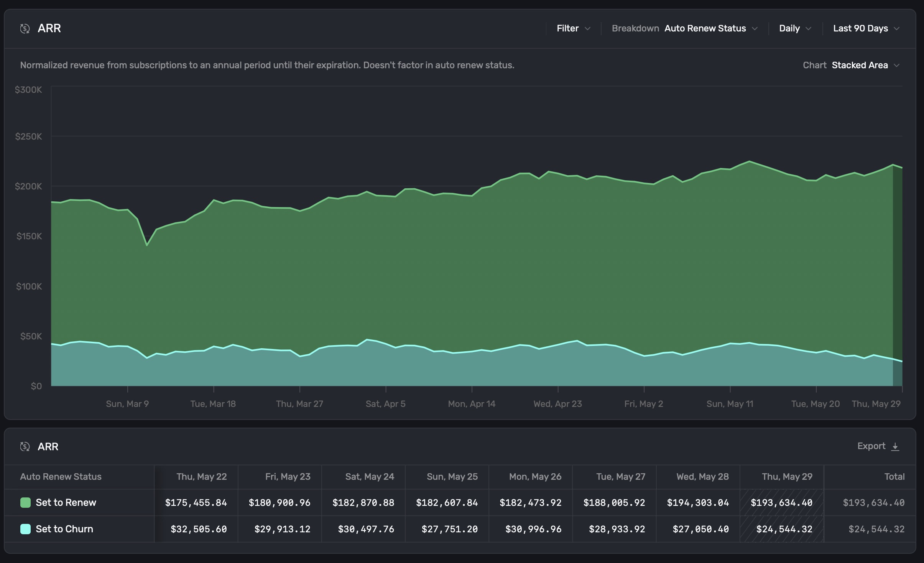The height and width of the screenshot is (563, 924).
Task: Click the Filter chevron icon
Action: click(587, 29)
